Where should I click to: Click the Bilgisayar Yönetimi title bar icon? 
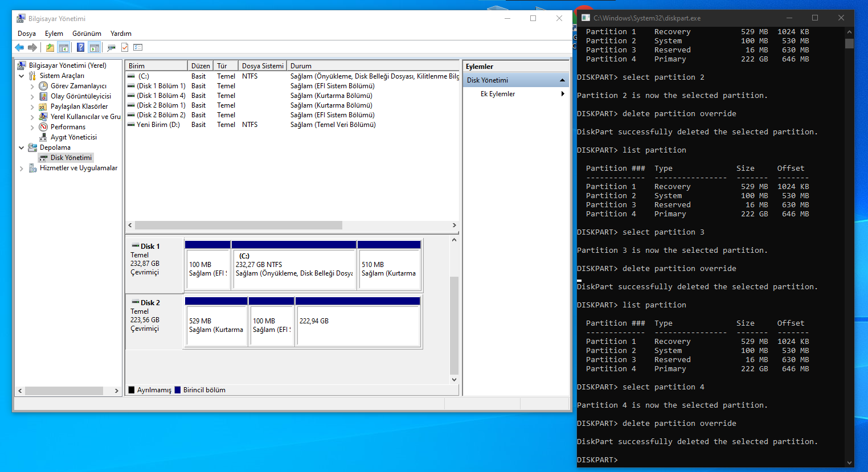tap(21, 18)
